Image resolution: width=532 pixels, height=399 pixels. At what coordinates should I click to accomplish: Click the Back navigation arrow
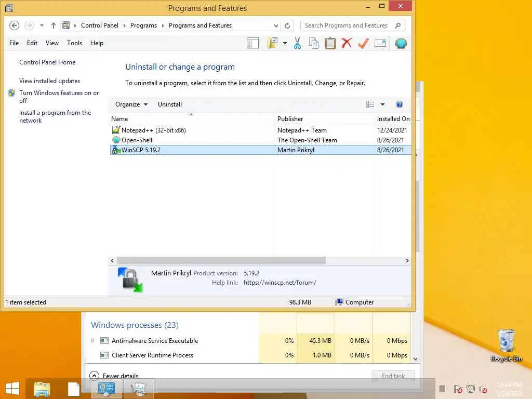pyautogui.click(x=14, y=25)
